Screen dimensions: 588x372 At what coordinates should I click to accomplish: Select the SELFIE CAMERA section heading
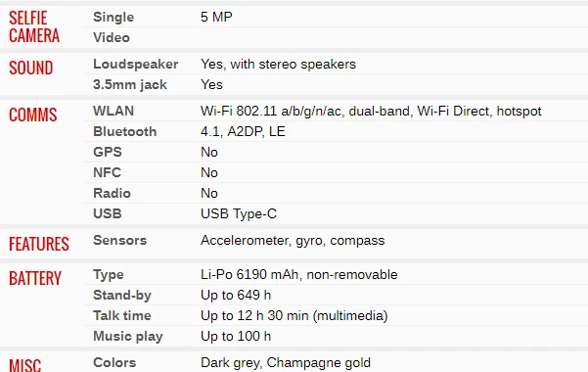[x=33, y=27]
